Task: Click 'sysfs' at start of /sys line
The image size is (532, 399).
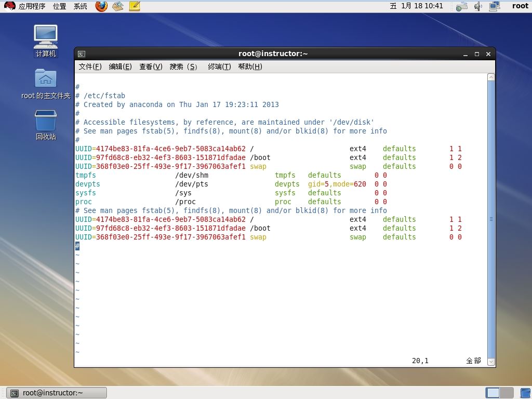Action: pyautogui.click(x=86, y=193)
